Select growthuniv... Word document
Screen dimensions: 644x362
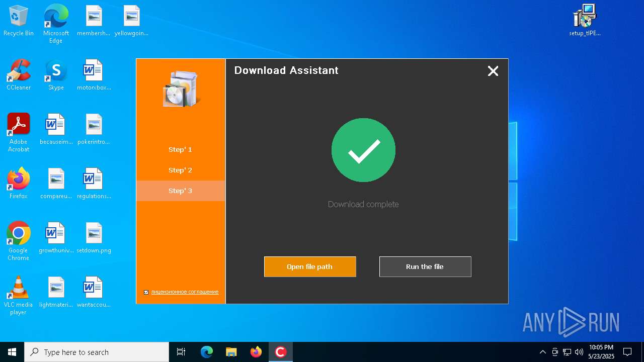(x=56, y=238)
